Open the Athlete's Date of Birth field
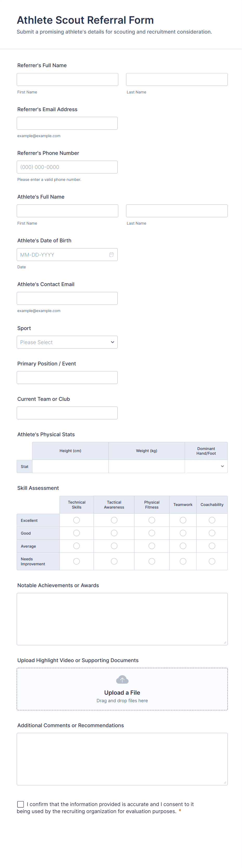This screenshot has height=868, width=242. 62,255
